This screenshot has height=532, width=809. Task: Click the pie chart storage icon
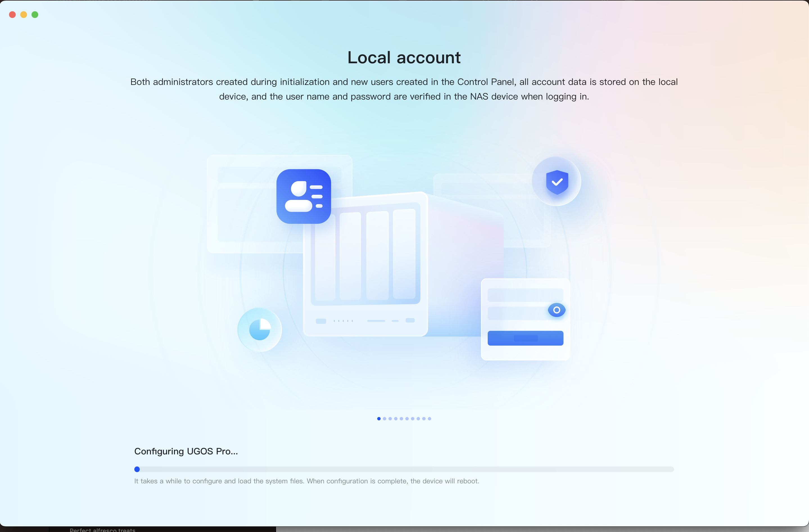pyautogui.click(x=260, y=329)
